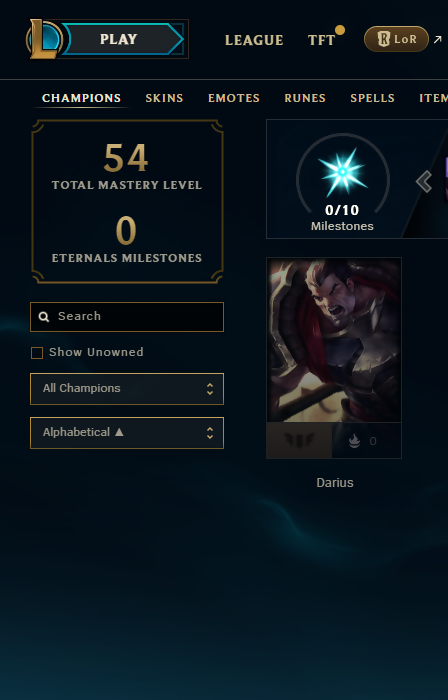The width and height of the screenshot is (448, 700).
Task: Click Darius's mastery crest icon
Action: (x=299, y=441)
